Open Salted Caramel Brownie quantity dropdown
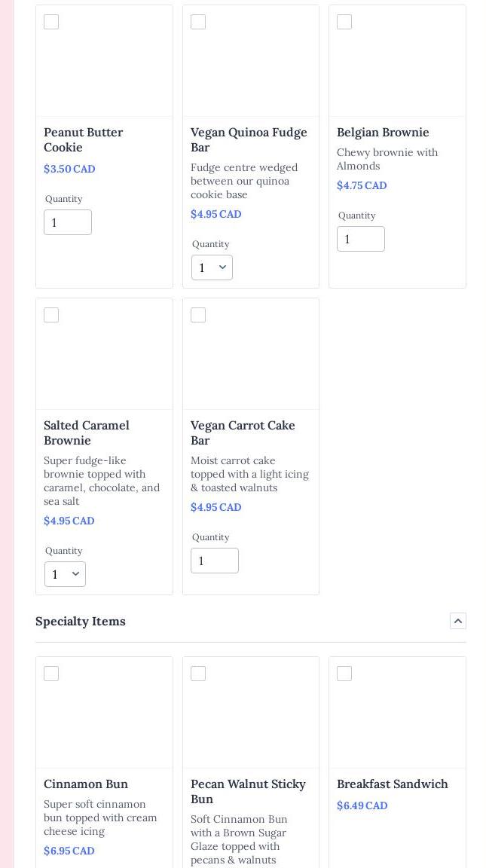This screenshot has height=868, width=486. tap(65, 574)
